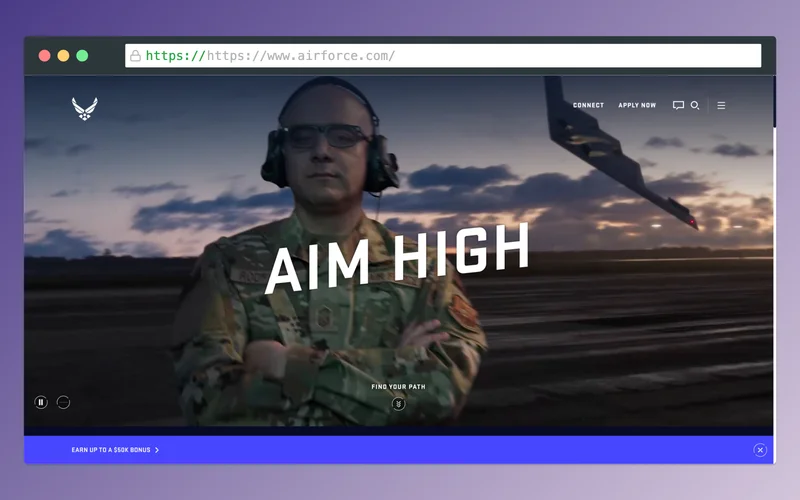This screenshot has height=500, width=800.
Task: Dismiss the blue bonus banner
Action: point(760,450)
